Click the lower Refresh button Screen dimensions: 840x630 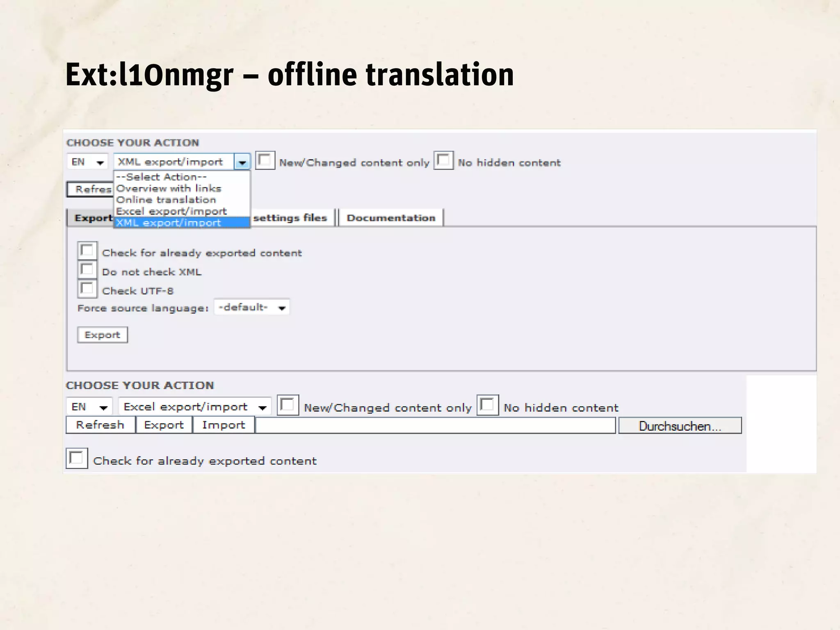pos(100,425)
